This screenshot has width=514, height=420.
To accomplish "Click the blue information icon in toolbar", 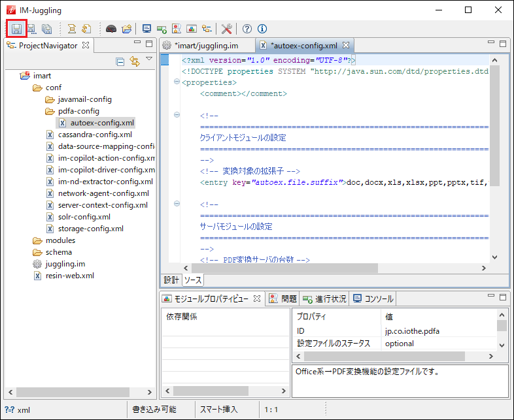I will click(262, 29).
